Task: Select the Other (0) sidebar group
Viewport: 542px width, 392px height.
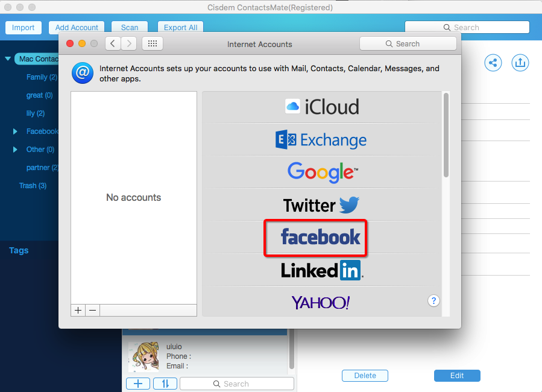Action: point(40,150)
